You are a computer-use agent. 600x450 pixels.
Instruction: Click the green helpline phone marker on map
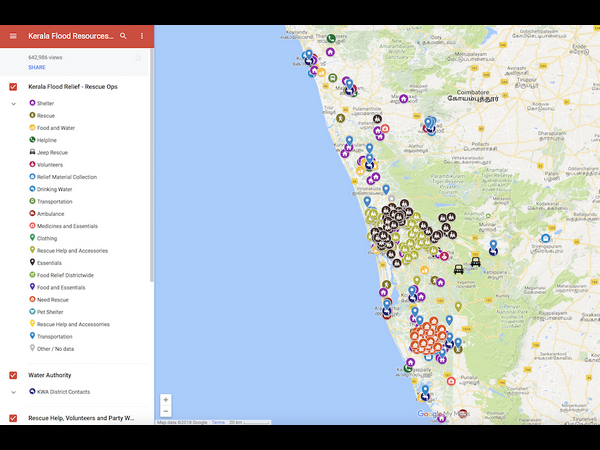pos(331,38)
